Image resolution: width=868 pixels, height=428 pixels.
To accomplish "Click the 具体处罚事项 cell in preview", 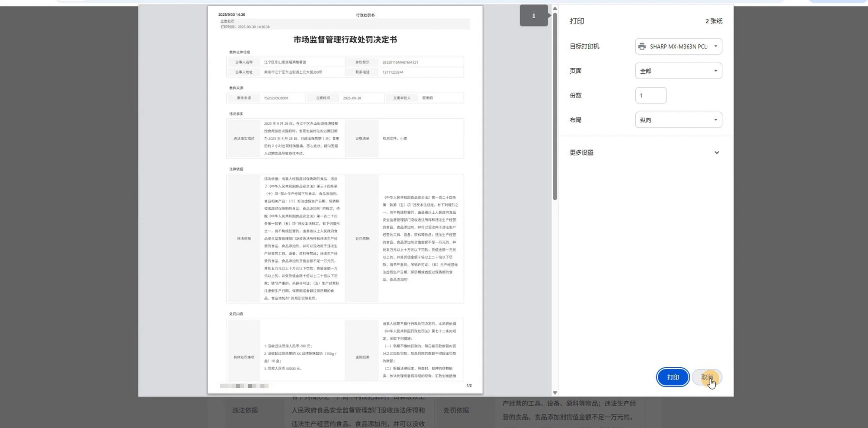I will tap(244, 357).
